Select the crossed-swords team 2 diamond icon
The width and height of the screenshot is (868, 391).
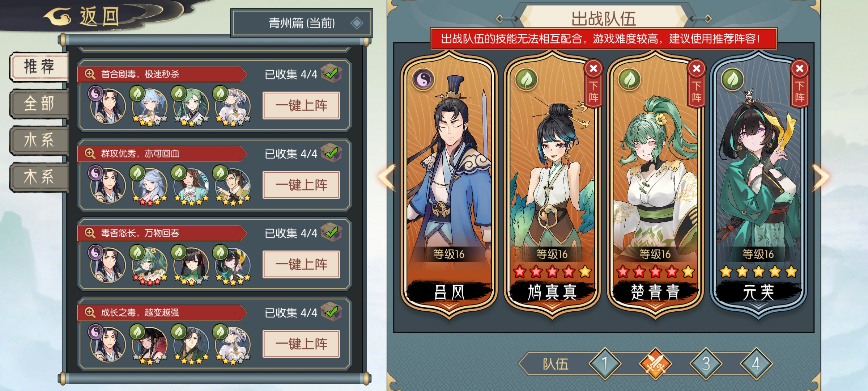pos(655,364)
